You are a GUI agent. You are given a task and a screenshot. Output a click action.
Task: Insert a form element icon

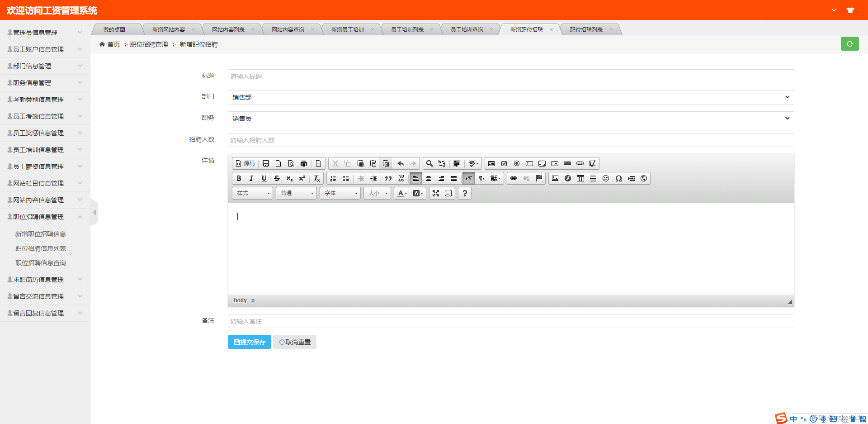pyautogui.click(x=491, y=163)
